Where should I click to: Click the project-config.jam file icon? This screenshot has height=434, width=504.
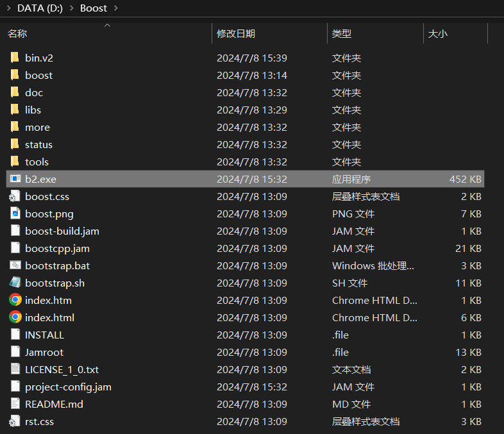[15, 387]
